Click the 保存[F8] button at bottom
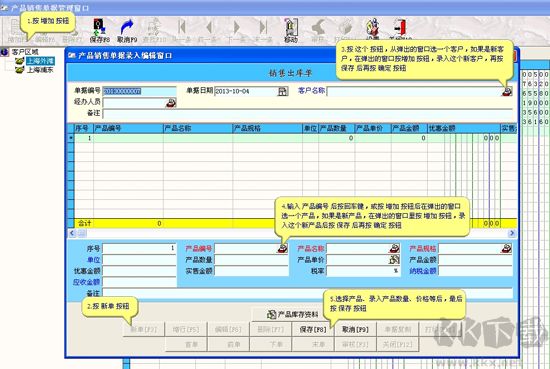The width and height of the screenshot is (550, 369). (313, 329)
